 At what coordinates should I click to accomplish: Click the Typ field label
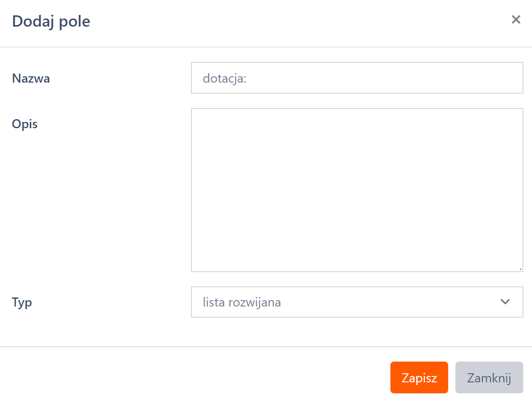22,302
